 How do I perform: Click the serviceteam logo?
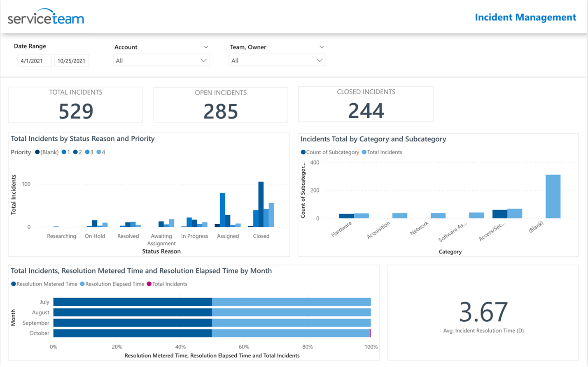tap(45, 17)
